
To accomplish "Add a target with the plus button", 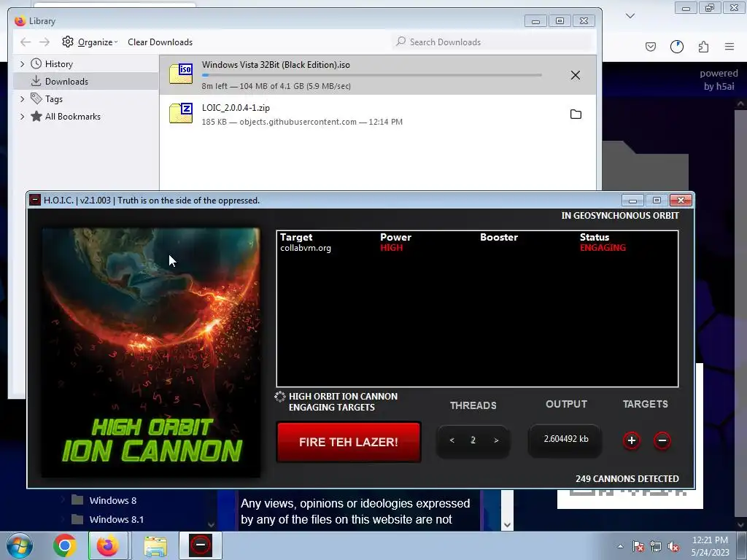I will 632,440.
